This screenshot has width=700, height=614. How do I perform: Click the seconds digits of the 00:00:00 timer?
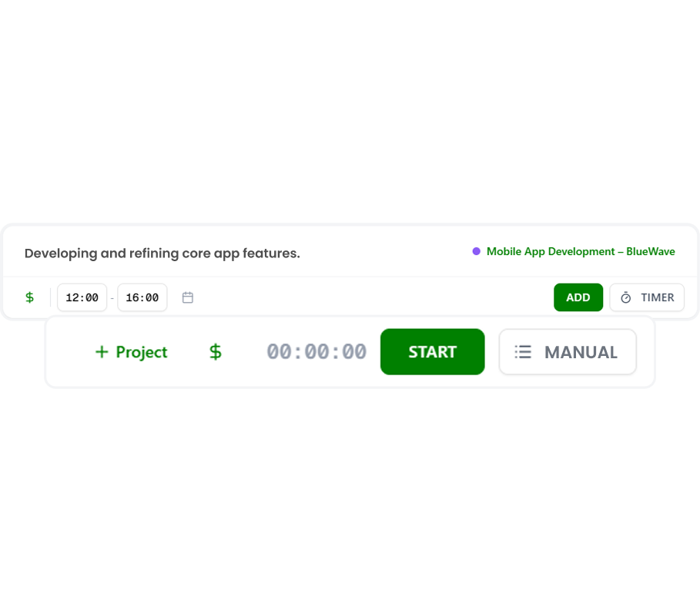(x=354, y=352)
